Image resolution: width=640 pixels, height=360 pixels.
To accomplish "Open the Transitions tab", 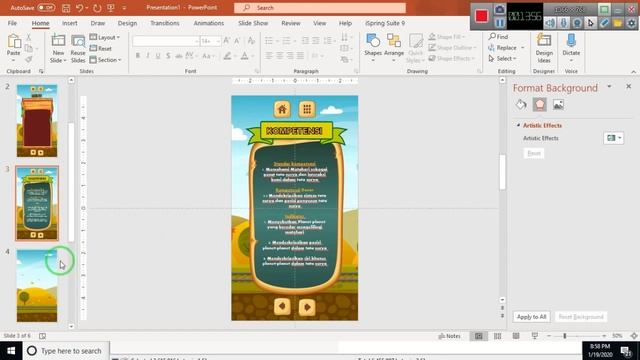I will click(x=164, y=23).
